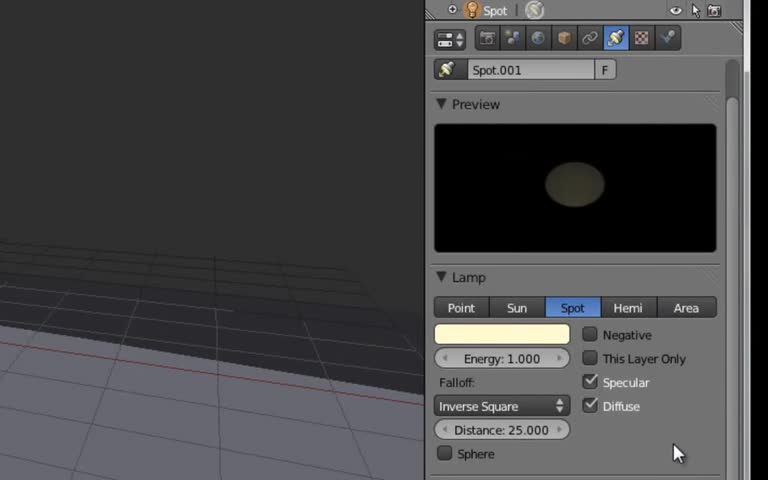768x480 pixels.
Task: Enable the Negative checkbox
Action: 590,334
